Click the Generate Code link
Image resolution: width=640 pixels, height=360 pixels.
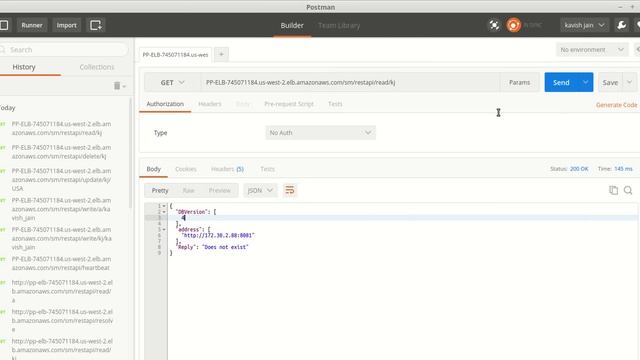pyautogui.click(x=616, y=105)
